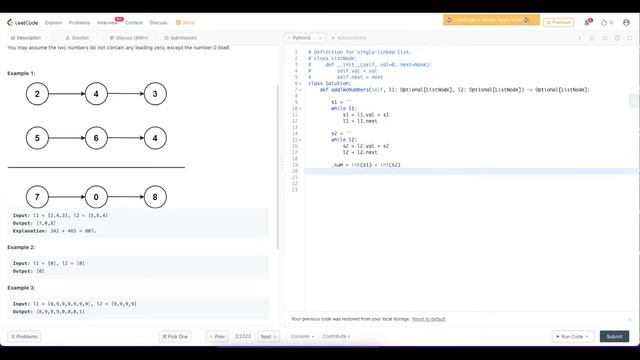This screenshot has height=360, width=640.
Task: Click the 'Example 1:' heading
Action: (21, 73)
